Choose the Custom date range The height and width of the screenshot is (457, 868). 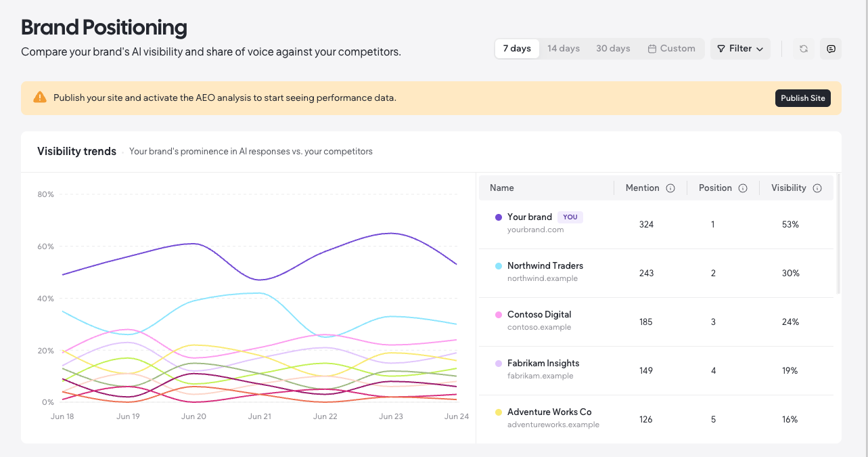[671, 49]
